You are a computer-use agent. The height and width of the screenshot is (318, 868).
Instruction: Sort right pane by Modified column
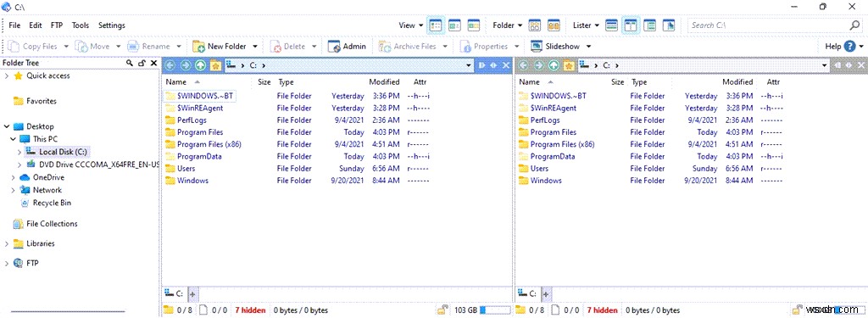click(737, 82)
